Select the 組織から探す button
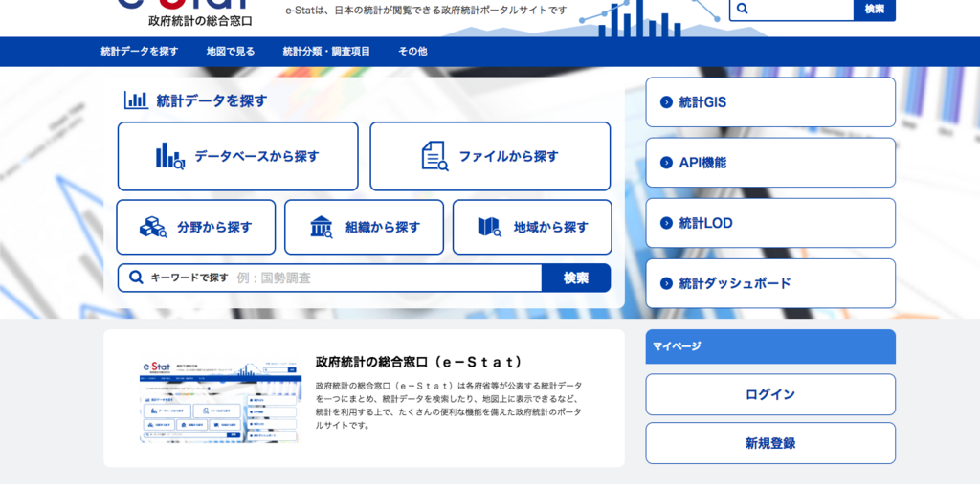Screen dimensions: 980x489 tap(364, 227)
